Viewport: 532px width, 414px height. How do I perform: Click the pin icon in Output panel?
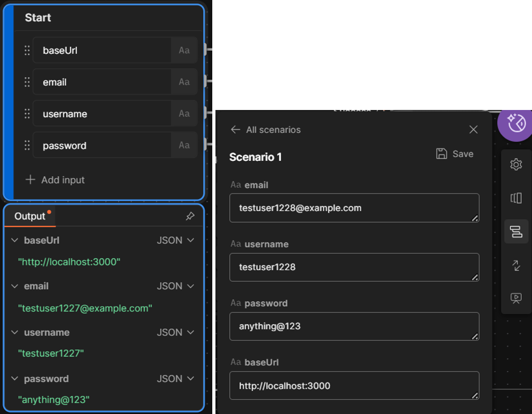coord(190,216)
